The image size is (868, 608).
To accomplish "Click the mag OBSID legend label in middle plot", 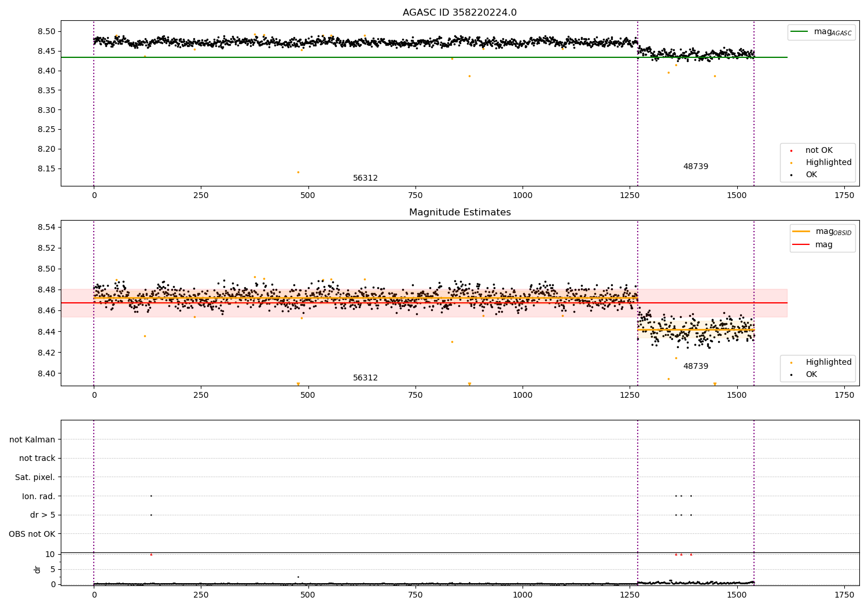I will tap(833, 232).
